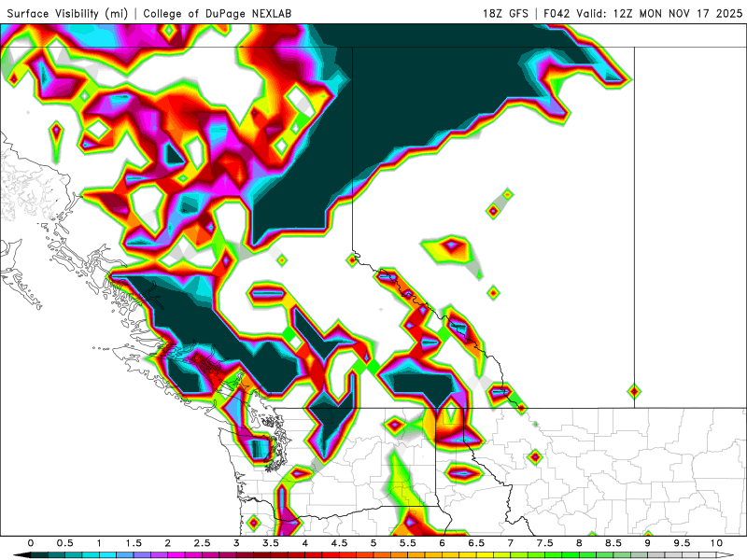This screenshot has height=560, width=747.
Task: Click the '8' legend scale label
Action: click(579, 543)
